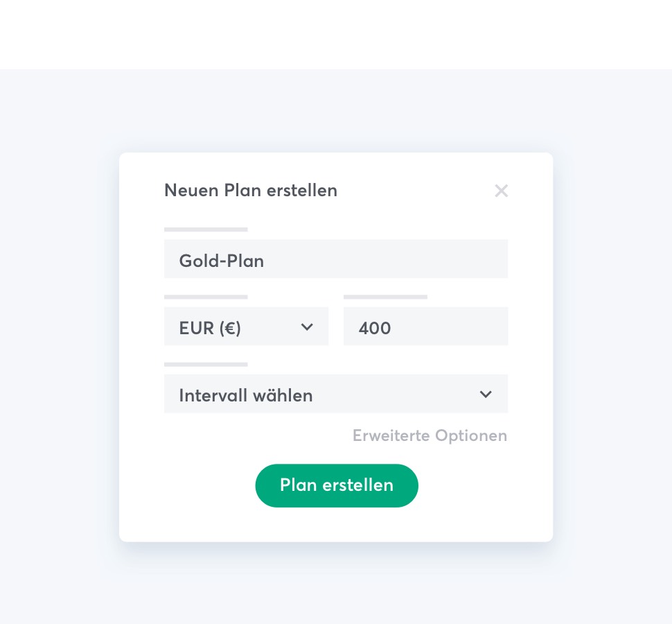The width and height of the screenshot is (672, 624).
Task: Click the gray backdrop left of the dialog
Action: (x=59, y=347)
